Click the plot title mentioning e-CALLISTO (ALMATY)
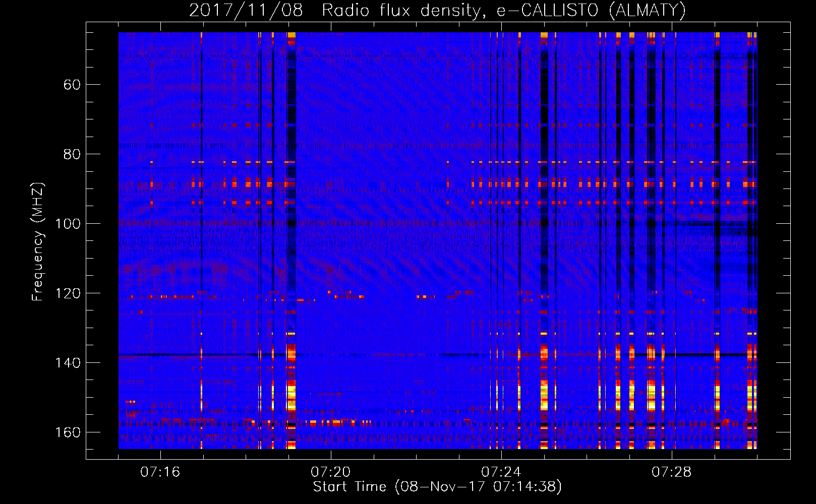The image size is (816, 504). pos(437,10)
